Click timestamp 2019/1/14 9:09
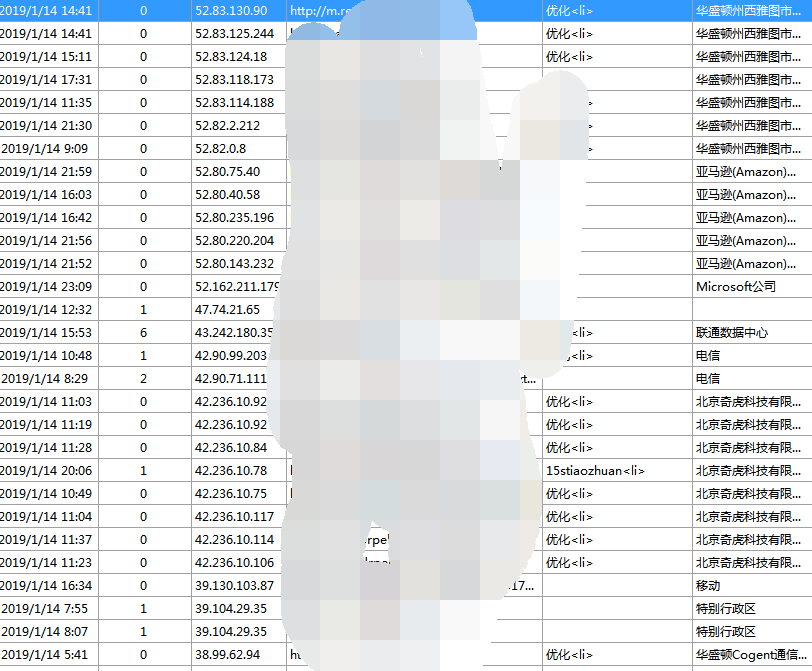Image resolution: width=812 pixels, height=671 pixels. click(x=45, y=149)
